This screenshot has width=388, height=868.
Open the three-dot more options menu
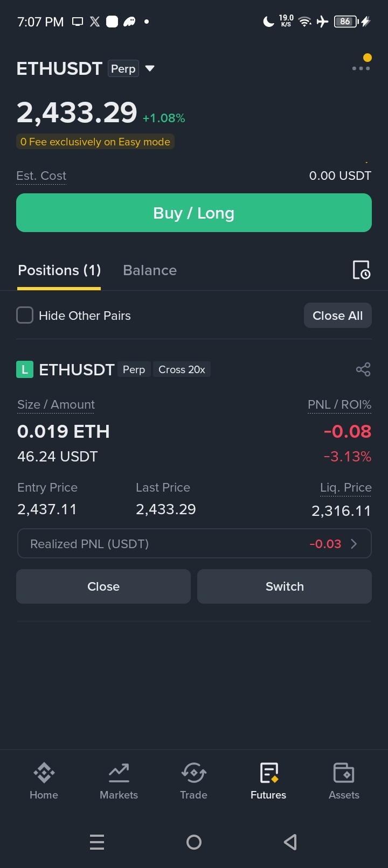click(361, 68)
